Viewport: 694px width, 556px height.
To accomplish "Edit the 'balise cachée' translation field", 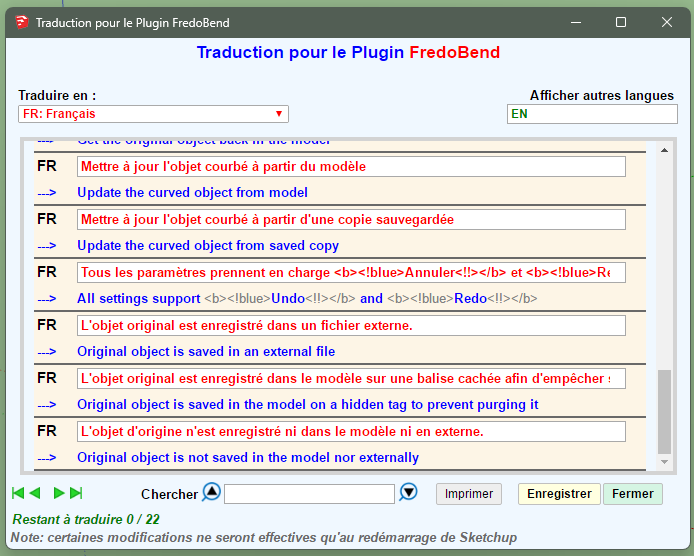I will tap(351, 378).
